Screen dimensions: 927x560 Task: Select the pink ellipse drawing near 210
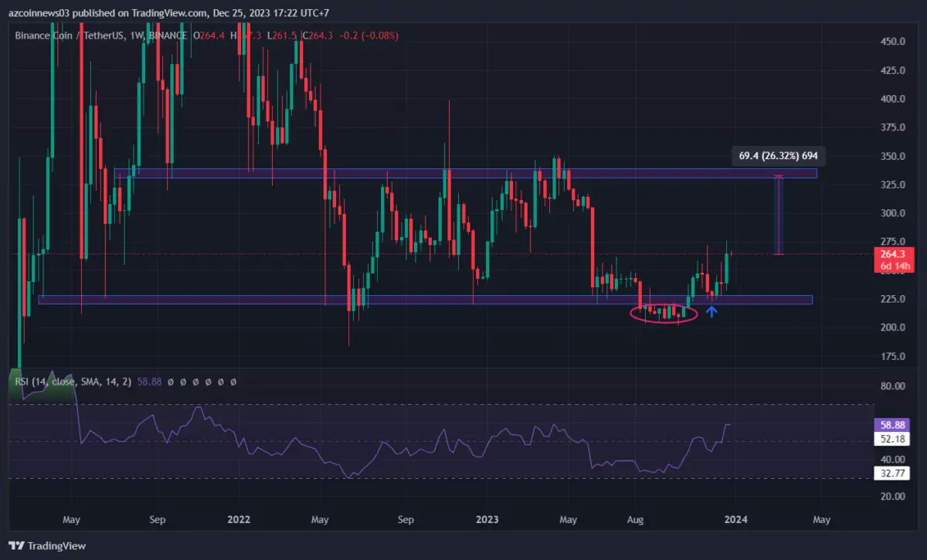(x=664, y=313)
